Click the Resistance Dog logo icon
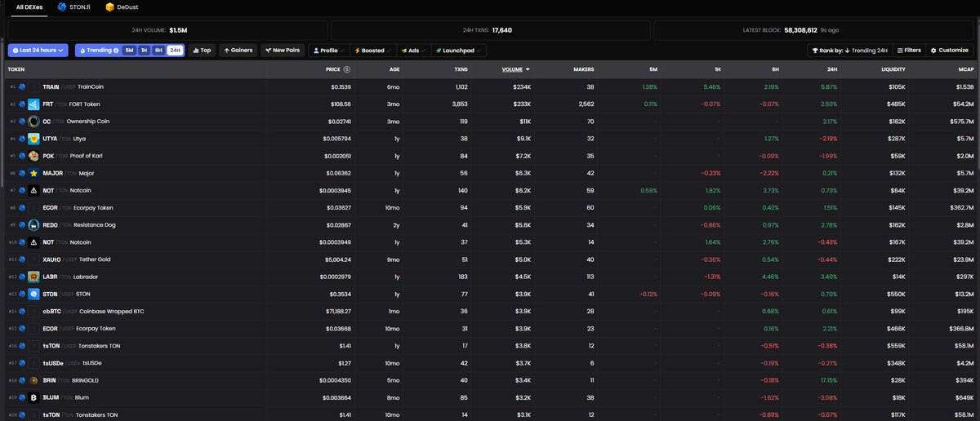Viewport: 980px width, 421px height. (x=34, y=224)
